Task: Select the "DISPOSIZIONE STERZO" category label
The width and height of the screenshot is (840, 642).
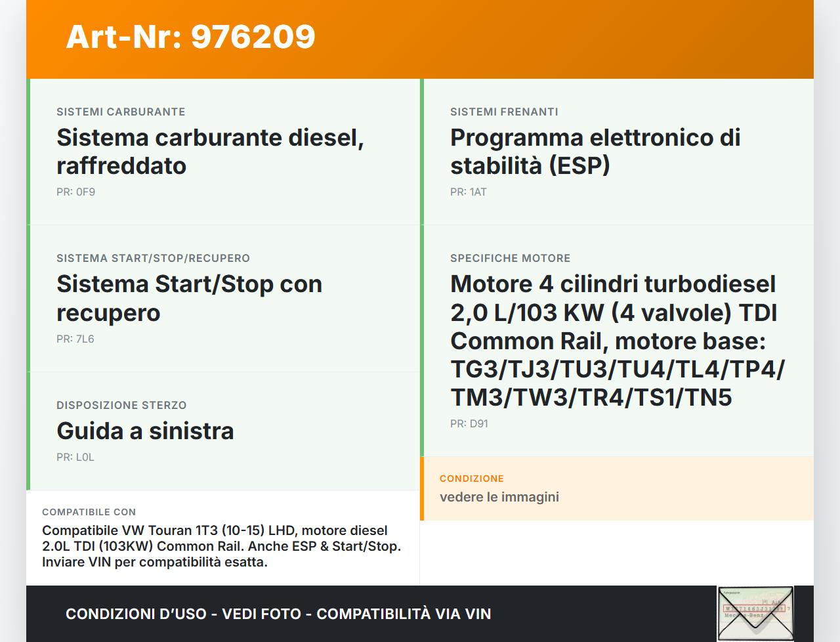Action: (121, 406)
